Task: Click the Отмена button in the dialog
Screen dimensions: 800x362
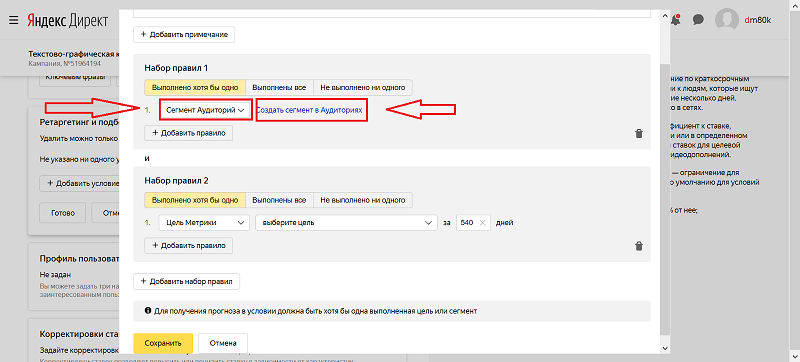Action: 223,343
